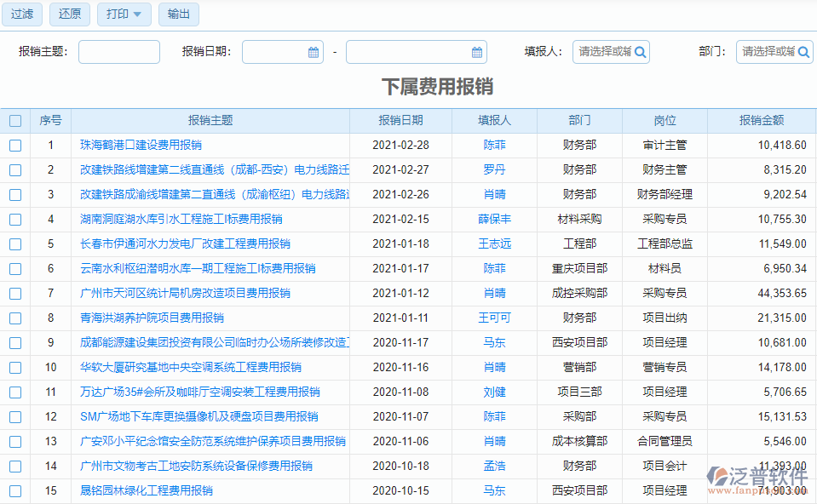Viewport: 817px width, 504px height.
Task: Check the checkbox for 珠海鹤港口建设费用报销
Action: point(15,146)
